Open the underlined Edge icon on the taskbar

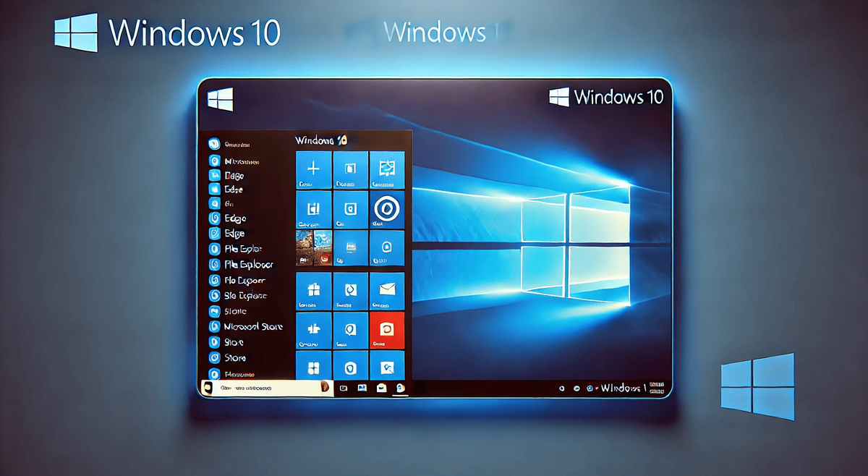tap(400, 388)
